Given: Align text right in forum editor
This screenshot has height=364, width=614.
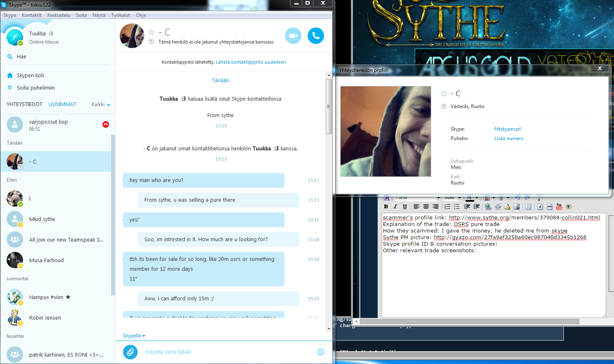Looking at the screenshot, I should point(435,207).
